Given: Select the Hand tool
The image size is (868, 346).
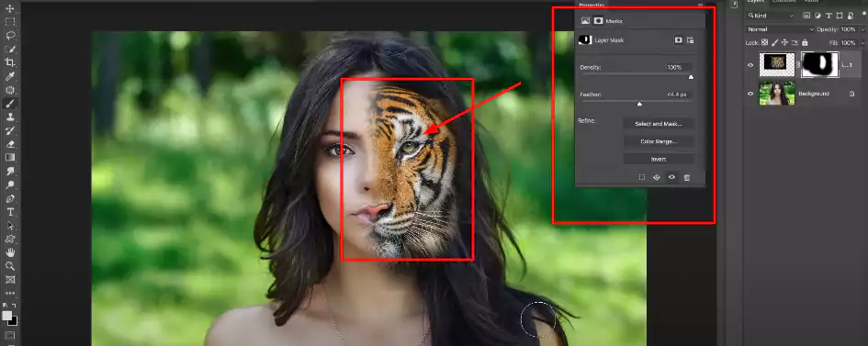Looking at the screenshot, I should [x=10, y=252].
